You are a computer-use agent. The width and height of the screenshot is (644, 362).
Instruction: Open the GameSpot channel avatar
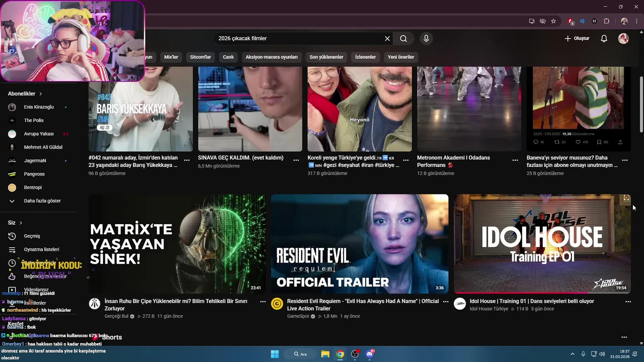click(x=277, y=304)
